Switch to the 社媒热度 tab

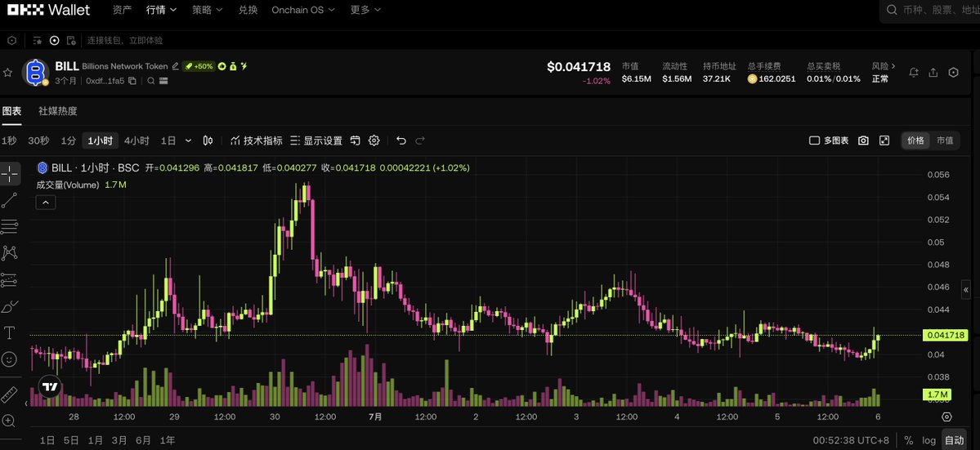coord(57,111)
